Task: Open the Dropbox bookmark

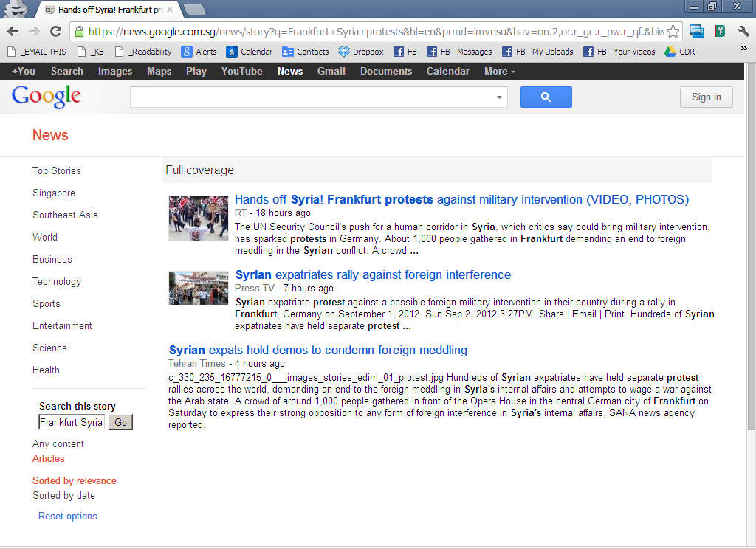Action: (x=360, y=52)
